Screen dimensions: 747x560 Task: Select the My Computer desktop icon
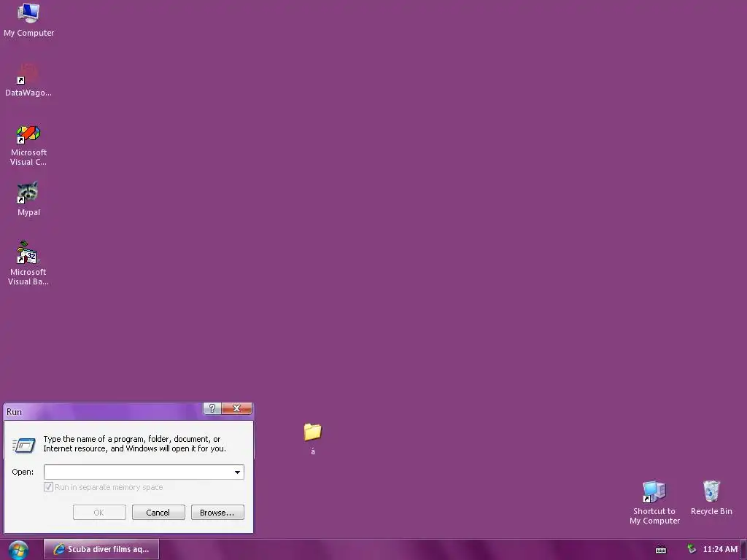tap(28, 20)
